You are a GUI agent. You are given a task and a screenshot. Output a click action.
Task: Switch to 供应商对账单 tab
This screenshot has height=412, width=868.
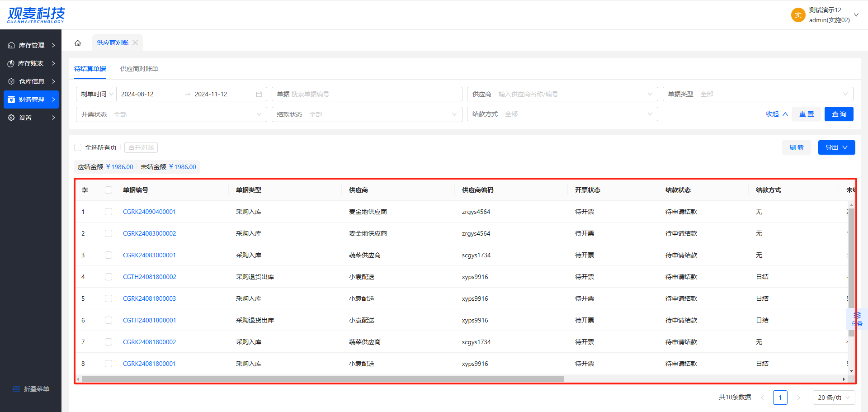pos(139,69)
